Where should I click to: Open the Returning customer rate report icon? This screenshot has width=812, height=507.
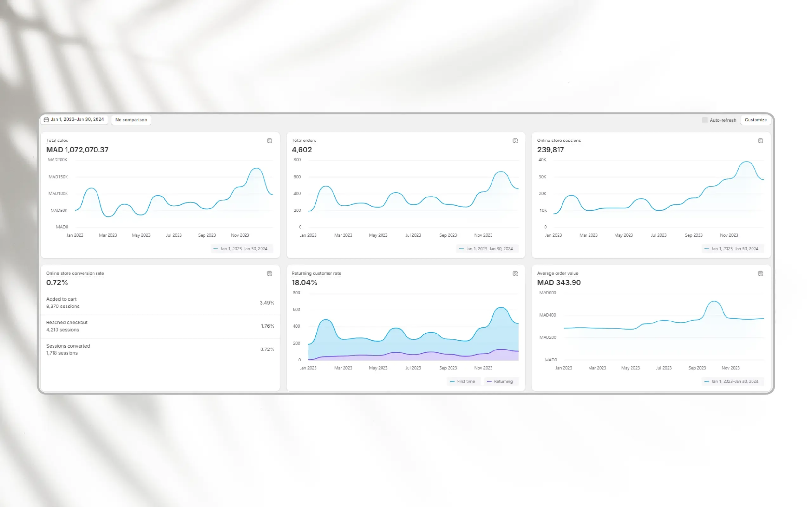515,273
